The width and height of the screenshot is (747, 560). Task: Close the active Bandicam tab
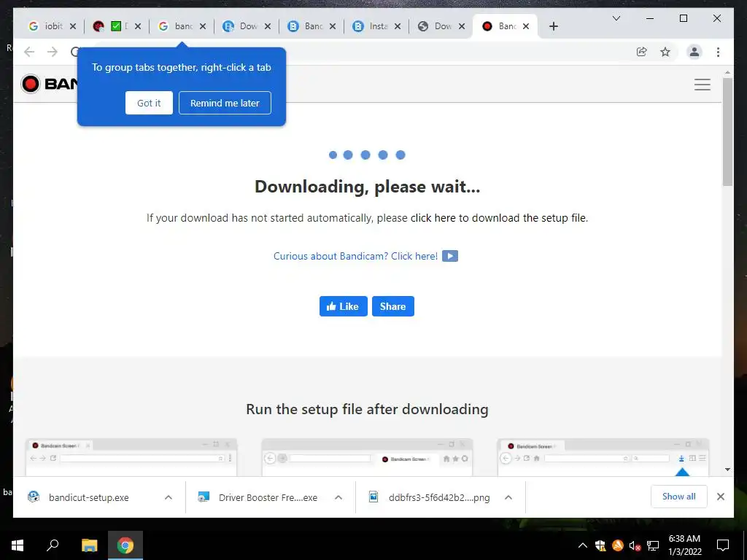coord(526,26)
